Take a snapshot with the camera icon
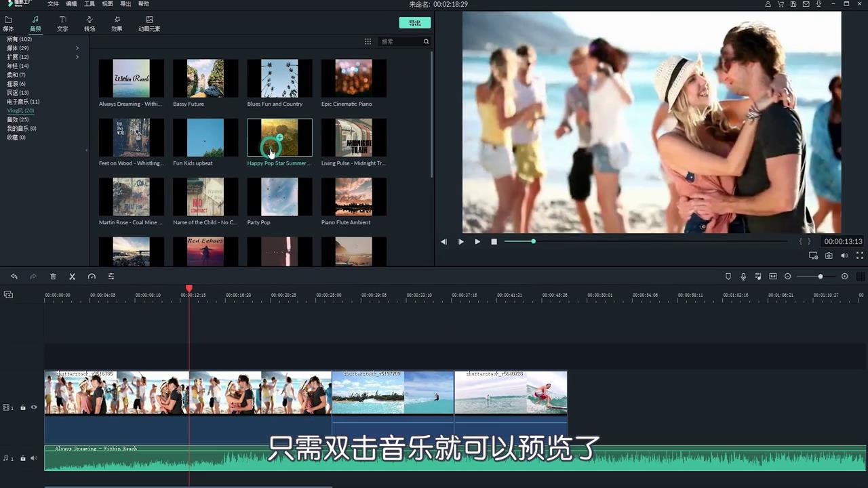Image resolution: width=868 pixels, height=488 pixels. (829, 256)
